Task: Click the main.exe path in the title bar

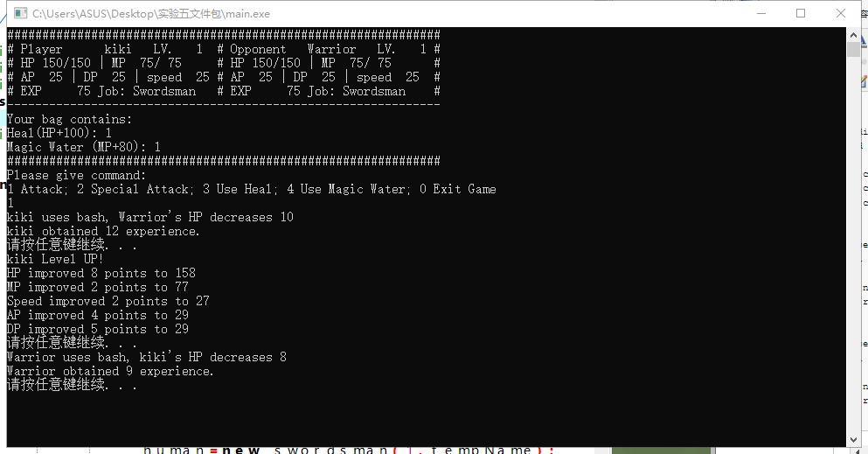Action: pyautogui.click(x=151, y=14)
